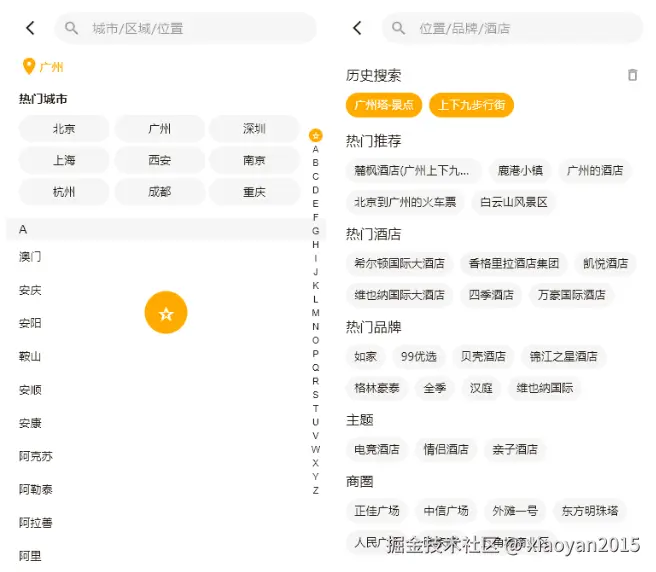Choose hot city 上海
The width and height of the screenshot is (656, 572).
[64, 160]
